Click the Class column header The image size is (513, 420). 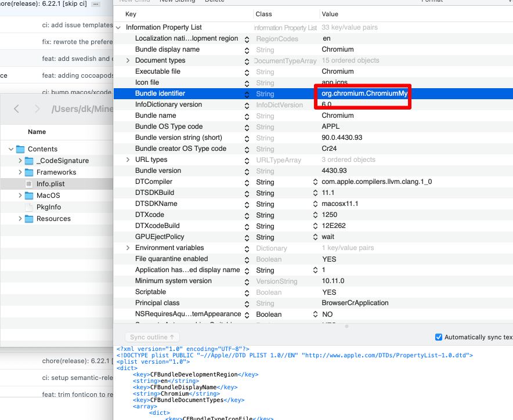click(263, 14)
